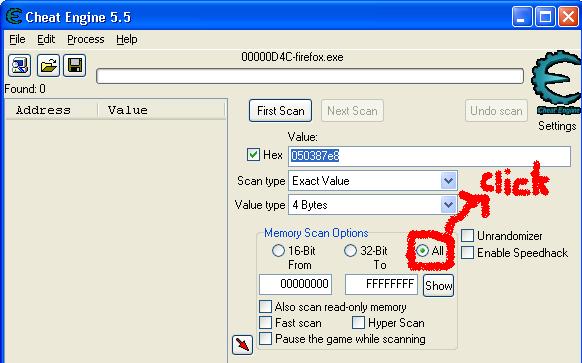582x363 pixels.
Task: Enable the Fast scan checkbox
Action: click(x=265, y=323)
